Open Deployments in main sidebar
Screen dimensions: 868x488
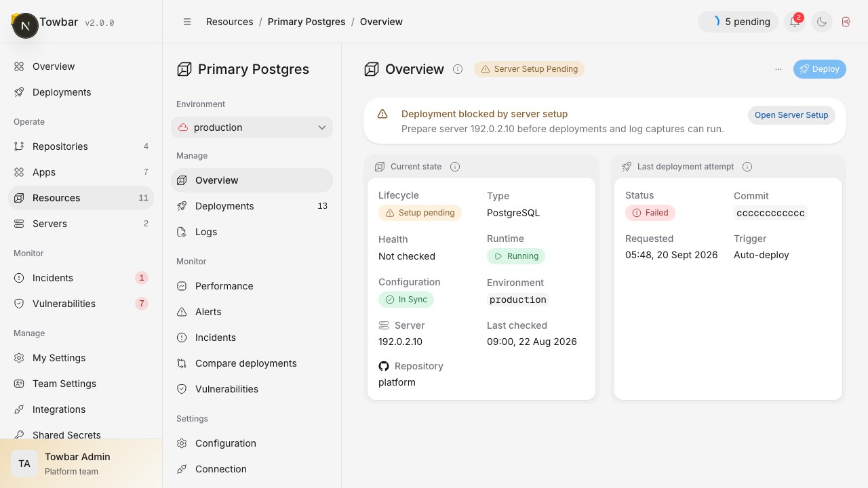(x=81, y=92)
